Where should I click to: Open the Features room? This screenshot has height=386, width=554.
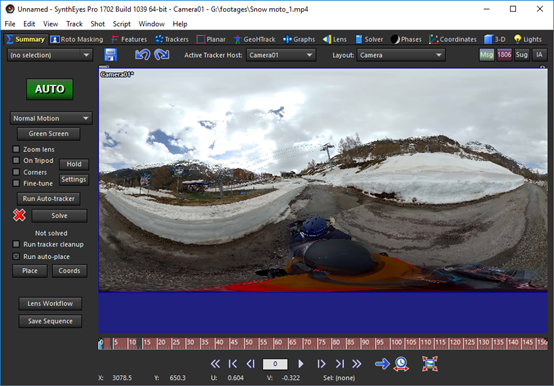click(129, 39)
